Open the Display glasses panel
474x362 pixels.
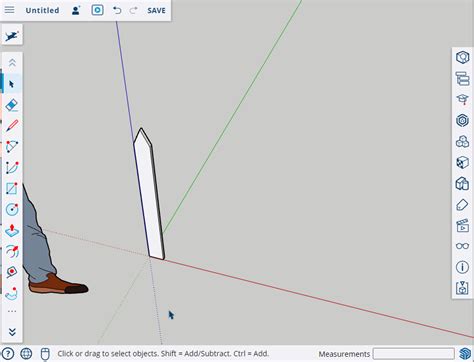pos(462,246)
